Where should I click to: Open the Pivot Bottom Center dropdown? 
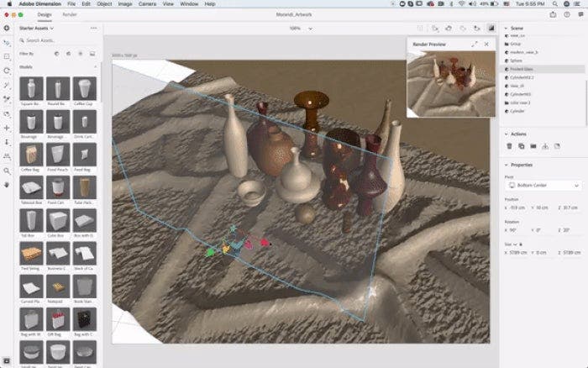click(543, 185)
